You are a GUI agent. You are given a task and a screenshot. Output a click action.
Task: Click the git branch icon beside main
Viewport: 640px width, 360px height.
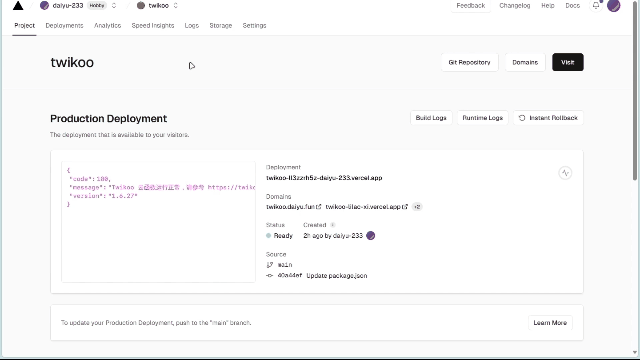(269, 265)
